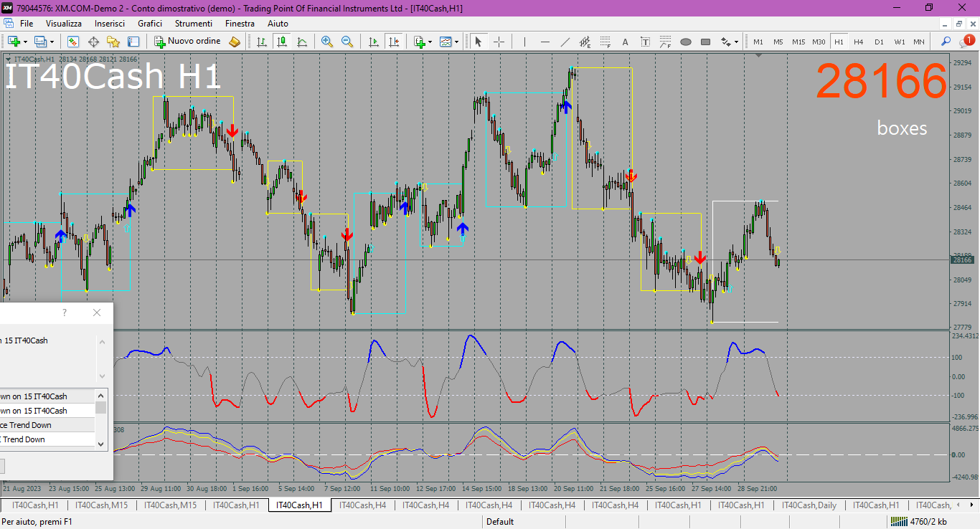Open the Finestra menu

tap(240, 24)
